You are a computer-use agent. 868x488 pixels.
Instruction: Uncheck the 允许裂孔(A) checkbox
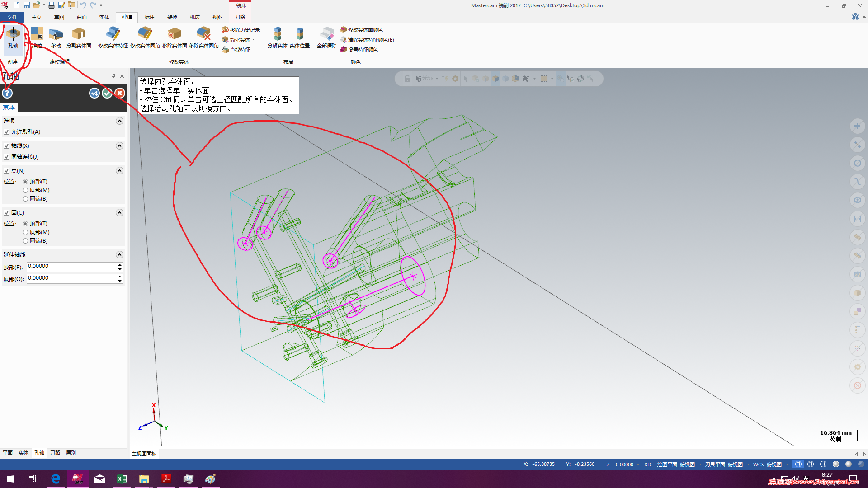click(7, 132)
